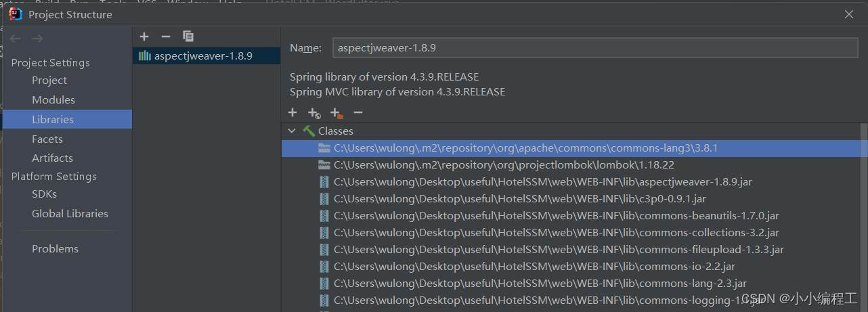Exclude items with plus-red-square icon
Image resolution: width=868 pixels, height=312 pixels.
(x=337, y=113)
